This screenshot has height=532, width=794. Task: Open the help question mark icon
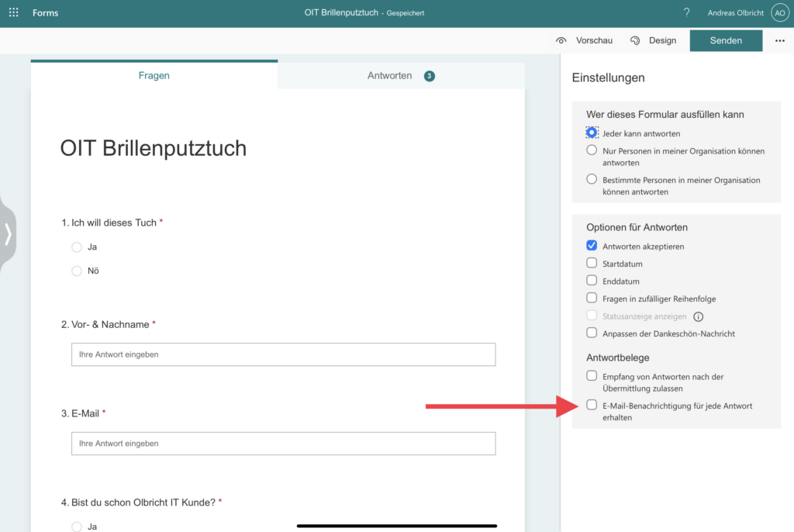click(686, 12)
